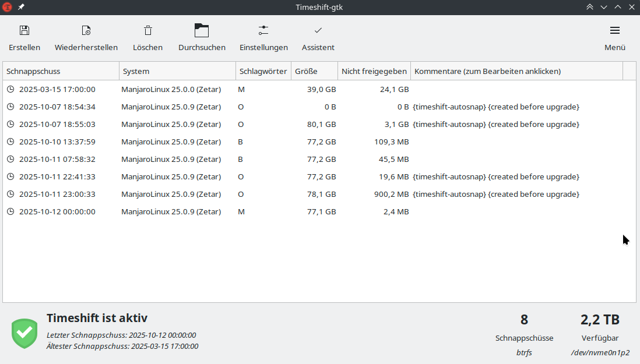Select snapshot 2025-03-15 17:00:00
This screenshot has width=640, height=364.
pyautogui.click(x=57, y=89)
